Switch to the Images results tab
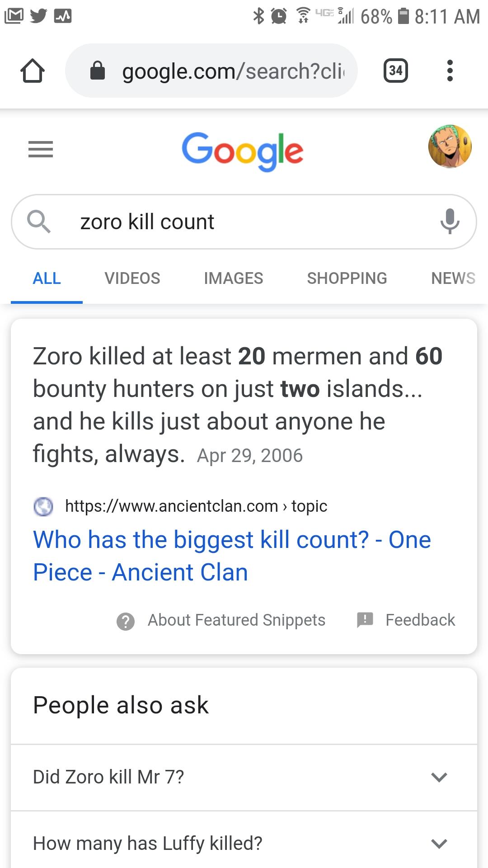 pyautogui.click(x=234, y=278)
